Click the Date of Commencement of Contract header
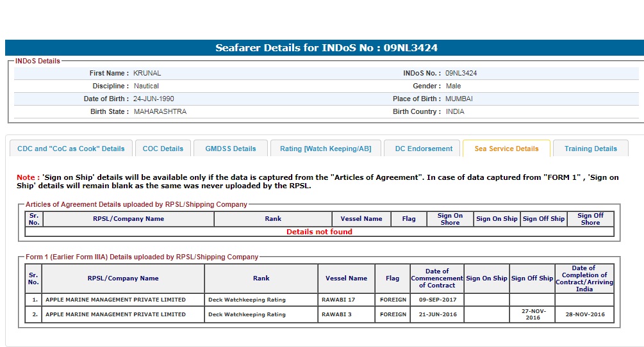Image resolution: width=644 pixels, height=347 pixels. pyautogui.click(x=437, y=278)
